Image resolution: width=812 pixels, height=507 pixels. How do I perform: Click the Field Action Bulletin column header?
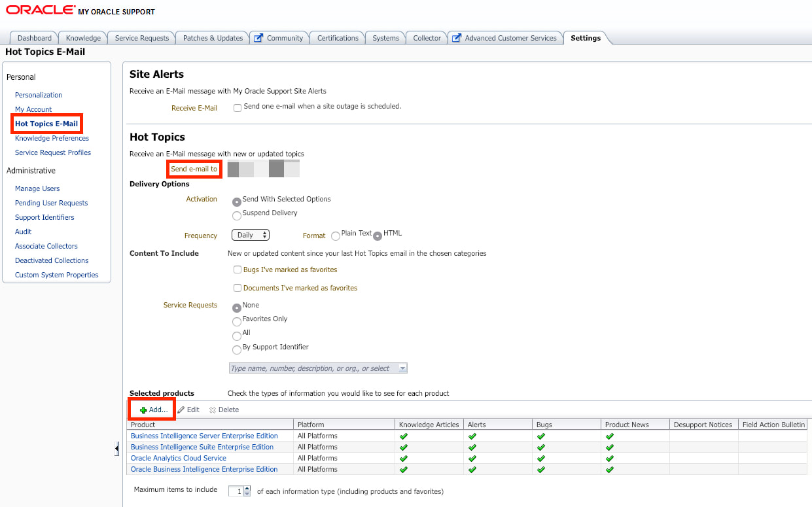tap(773, 425)
